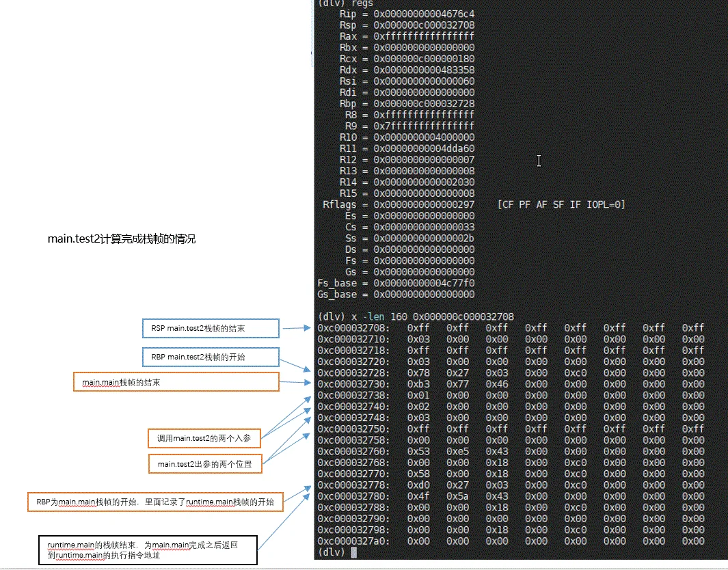
Task: Click the R13 register line
Action: pyautogui.click(x=407, y=171)
